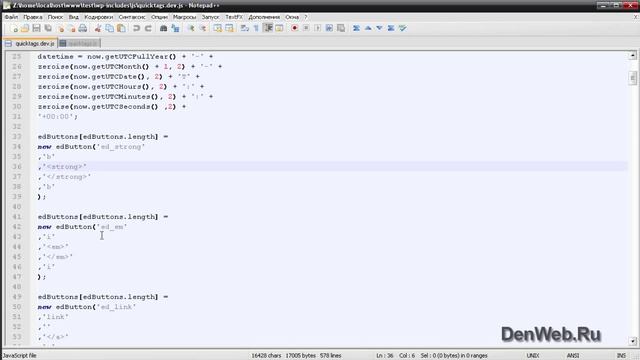Save the recorded macro icon
This screenshot has width=640, height=360.
(341, 28)
